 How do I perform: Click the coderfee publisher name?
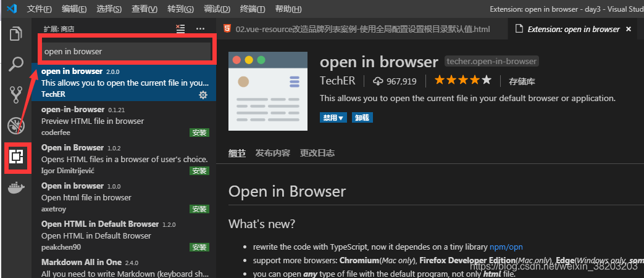point(56,133)
